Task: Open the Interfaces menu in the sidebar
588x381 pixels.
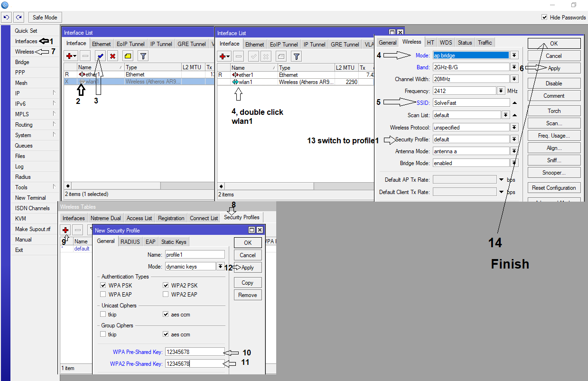Action: 26,41
